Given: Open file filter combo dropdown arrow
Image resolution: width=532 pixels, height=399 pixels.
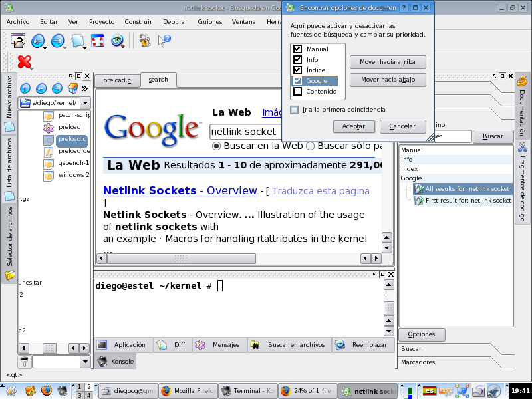Looking at the screenshot, I should tap(86, 362).
